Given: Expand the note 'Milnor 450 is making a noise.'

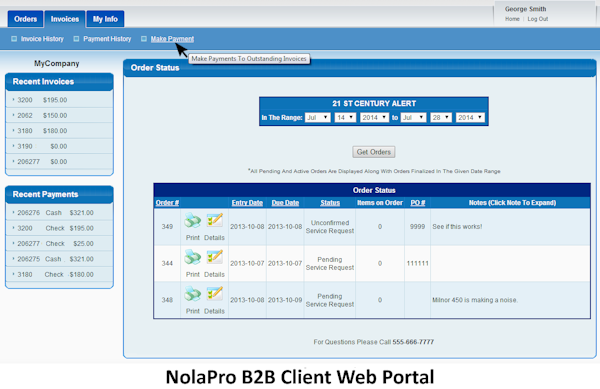Looking at the screenshot, I should coord(475,300).
